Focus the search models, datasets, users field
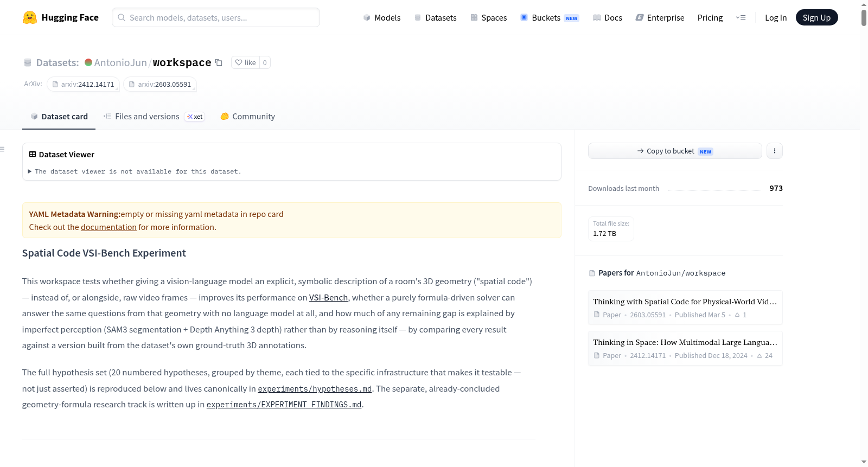This screenshot has height=467, width=868. 216,17
